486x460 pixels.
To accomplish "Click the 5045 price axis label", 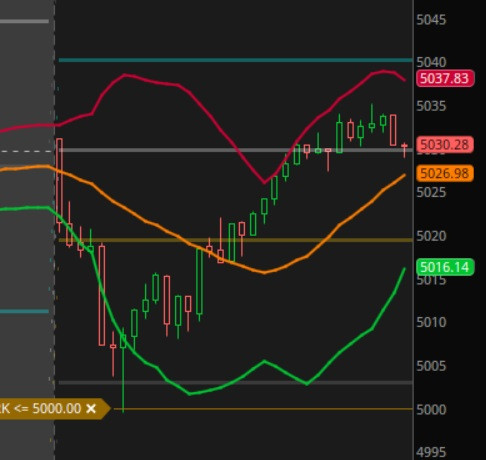I will click(x=431, y=20).
